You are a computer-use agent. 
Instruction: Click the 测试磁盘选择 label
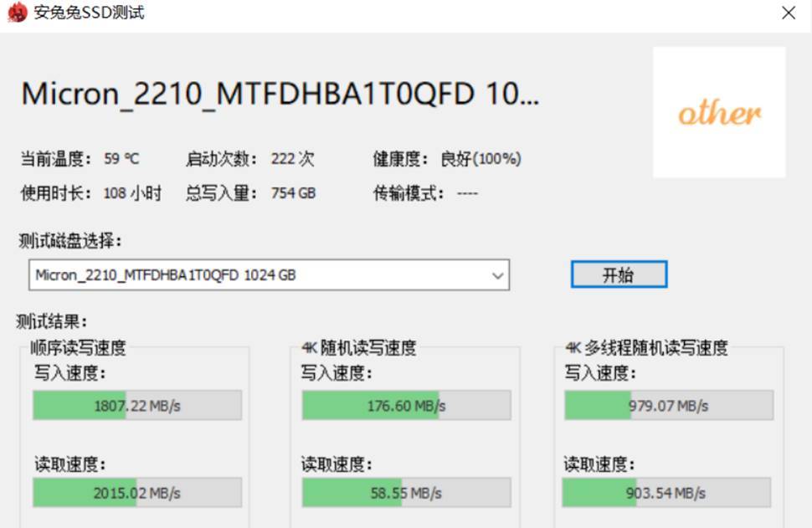[x=70, y=241]
